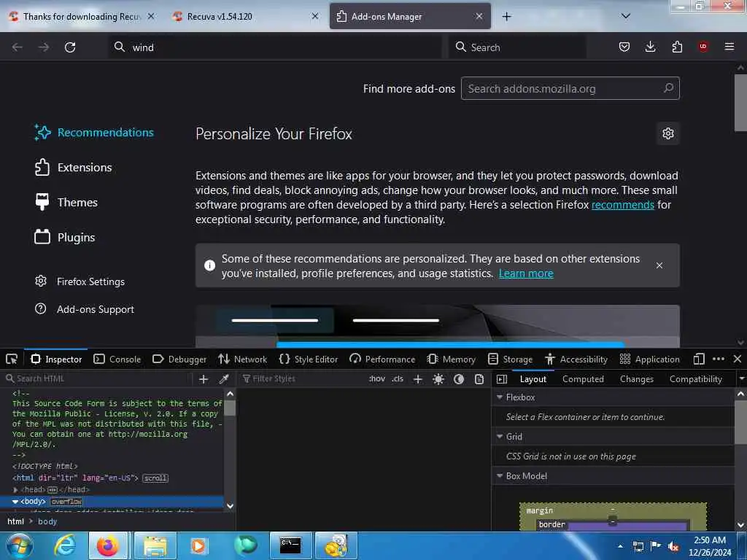Image resolution: width=747 pixels, height=560 pixels.
Task: Toggle light color scheme simulation sun icon
Action: (x=438, y=379)
